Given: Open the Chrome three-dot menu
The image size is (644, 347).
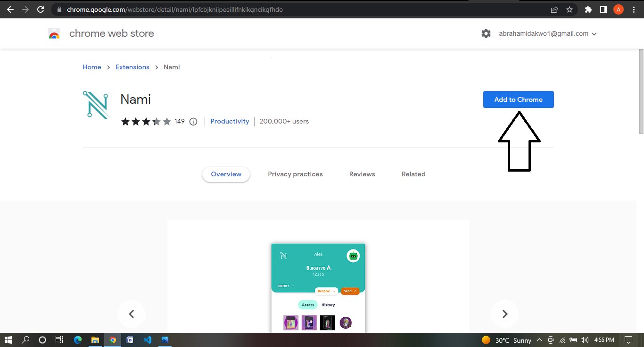Looking at the screenshot, I should [x=633, y=9].
